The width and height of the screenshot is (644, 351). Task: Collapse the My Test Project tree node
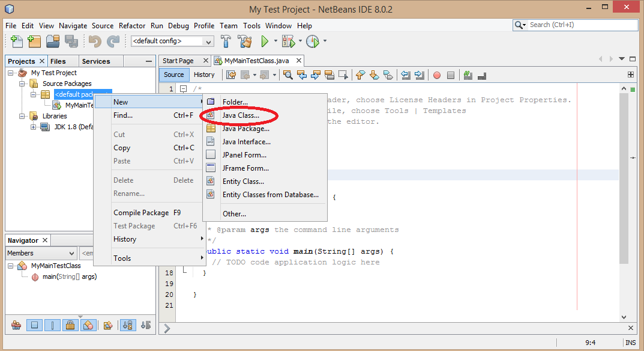pos(11,73)
